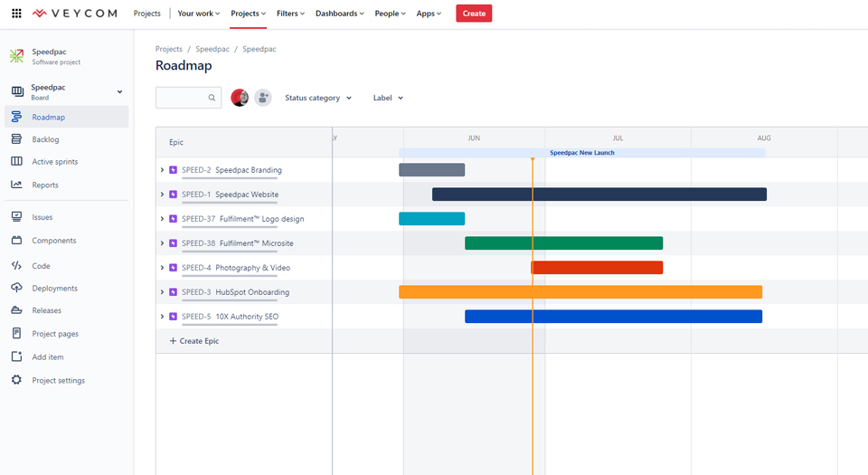
Task: Click the Projects breadcrumb link
Action: [169, 49]
